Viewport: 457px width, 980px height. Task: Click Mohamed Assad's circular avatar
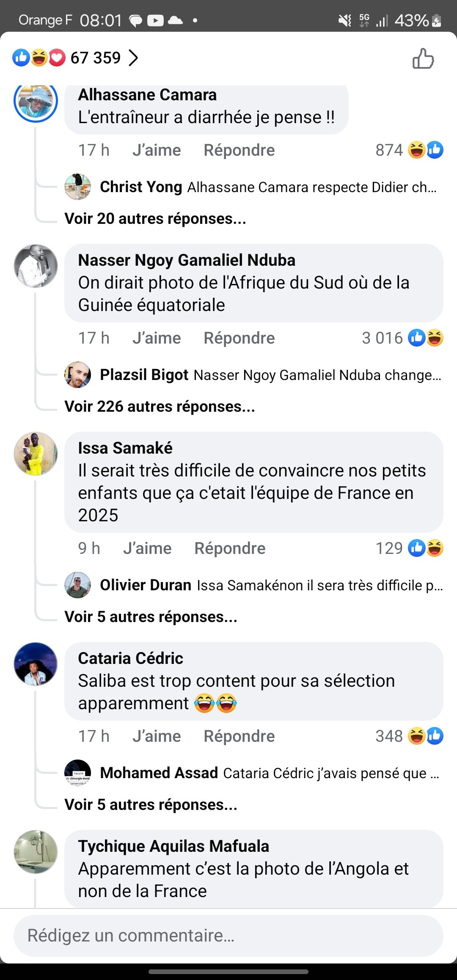78,772
